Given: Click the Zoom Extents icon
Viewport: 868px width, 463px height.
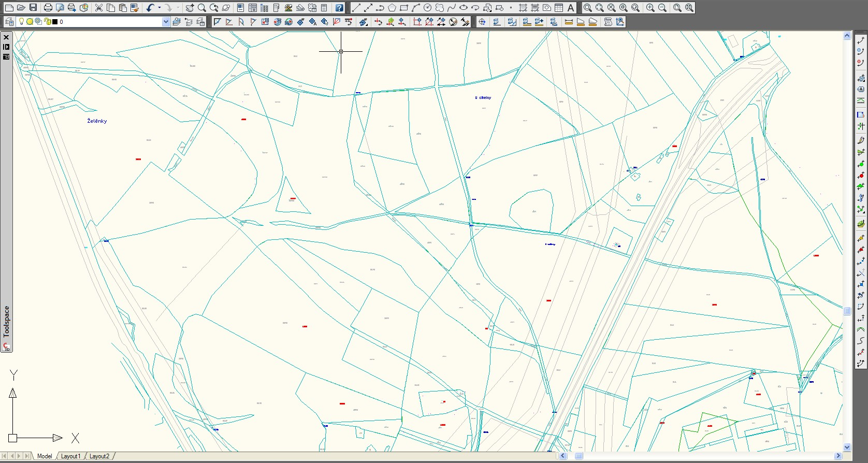Looking at the screenshot, I should pos(689,8).
